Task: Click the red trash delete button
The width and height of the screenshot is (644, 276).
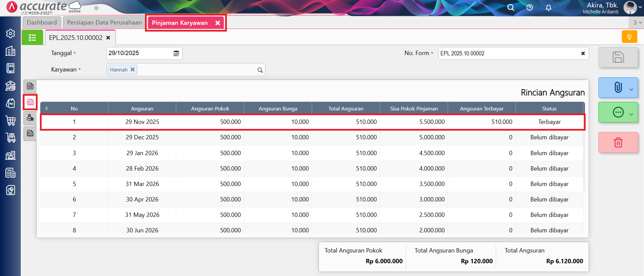Action: [618, 142]
